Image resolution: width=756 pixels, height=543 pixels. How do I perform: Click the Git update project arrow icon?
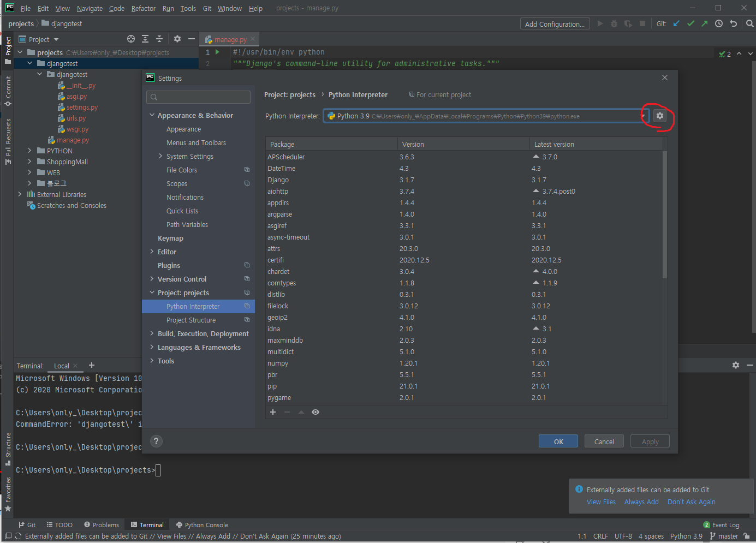pos(676,23)
